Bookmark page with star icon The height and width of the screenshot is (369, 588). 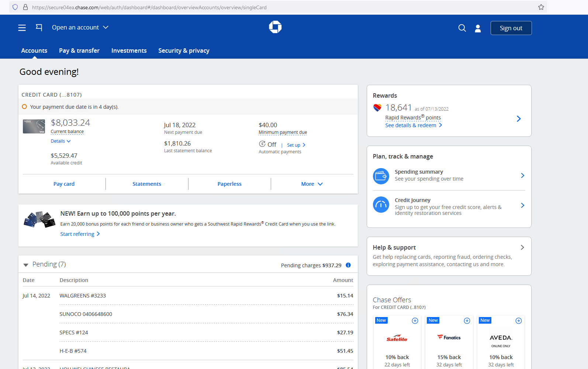(x=541, y=7)
